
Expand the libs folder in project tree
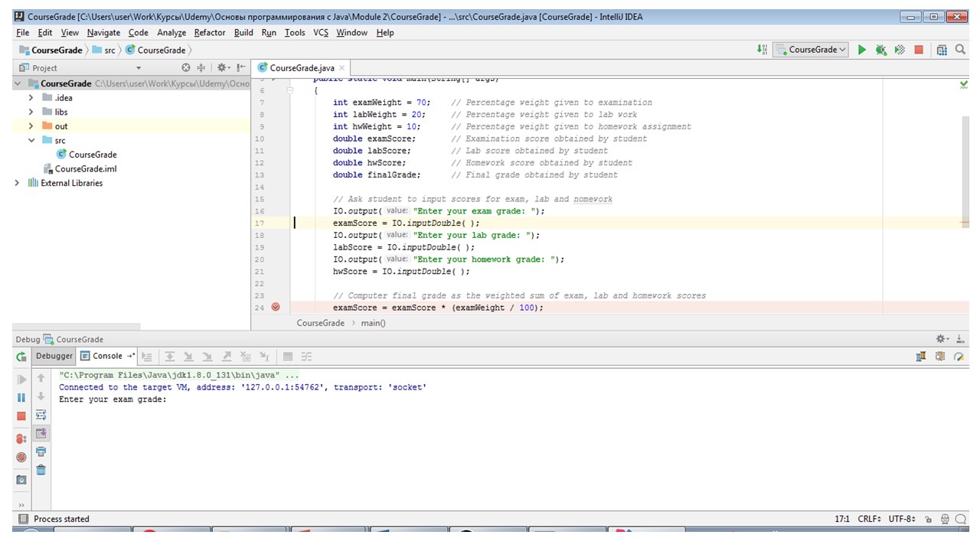coord(31,112)
